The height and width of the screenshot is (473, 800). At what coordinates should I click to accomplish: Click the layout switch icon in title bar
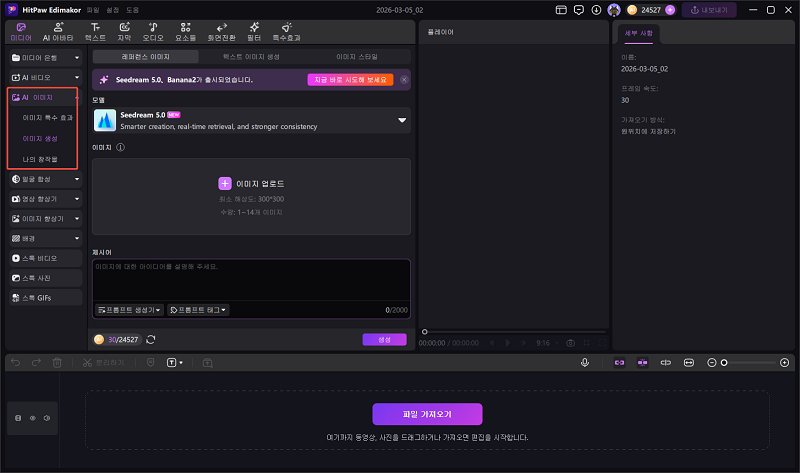(x=561, y=10)
